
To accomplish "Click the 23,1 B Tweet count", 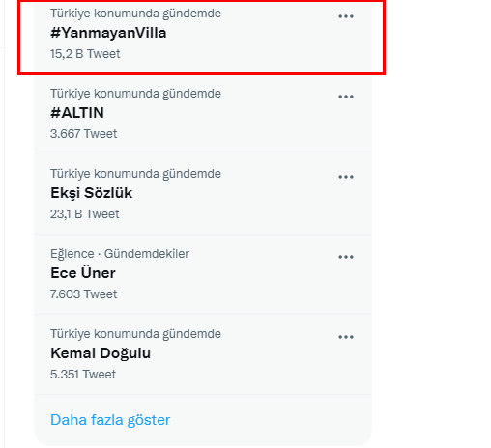I will point(85,214).
